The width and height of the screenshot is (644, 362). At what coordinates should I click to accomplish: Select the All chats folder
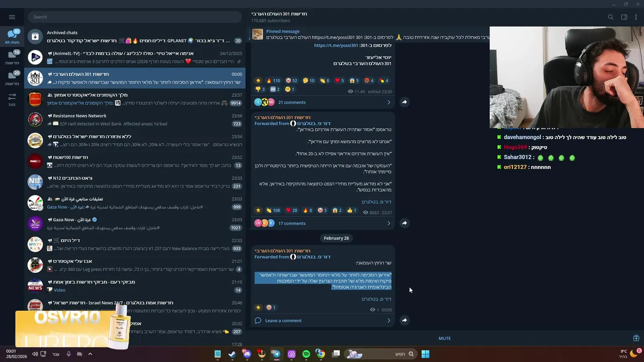12,37
